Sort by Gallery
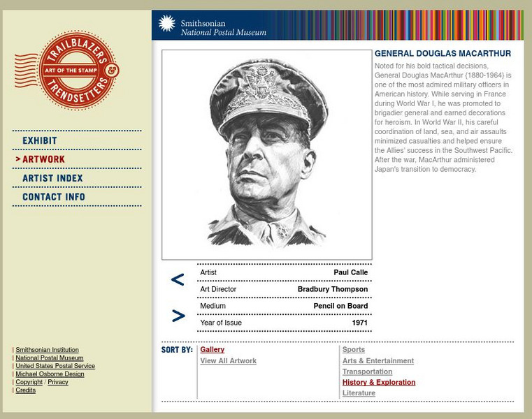Screen dimensions: 532x419 [x=213, y=349]
